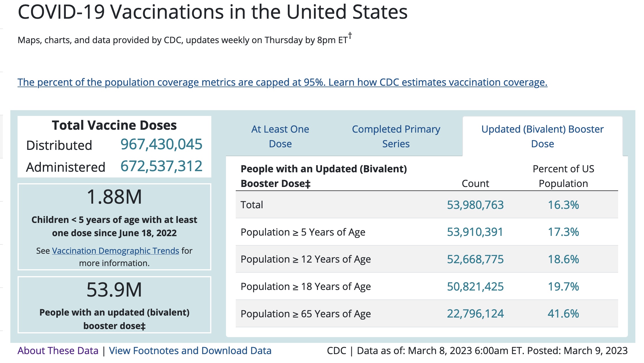Select the Population ≥ 65 Years of Age label
This screenshot has height=363, width=644.
306,314
